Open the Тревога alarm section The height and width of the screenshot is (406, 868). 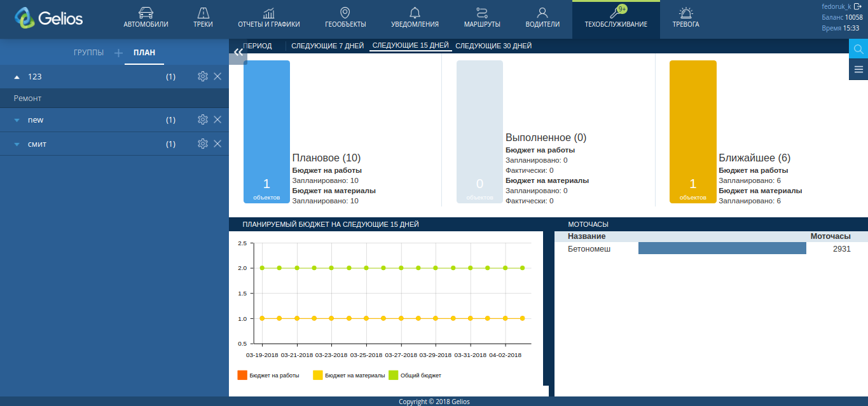click(x=685, y=18)
